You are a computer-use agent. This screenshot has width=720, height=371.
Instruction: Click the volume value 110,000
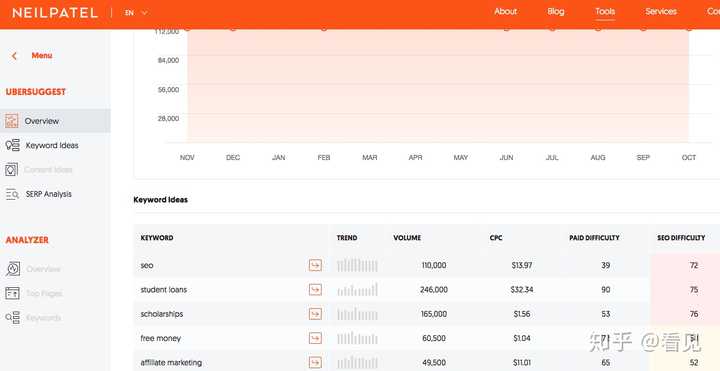pyautogui.click(x=434, y=265)
